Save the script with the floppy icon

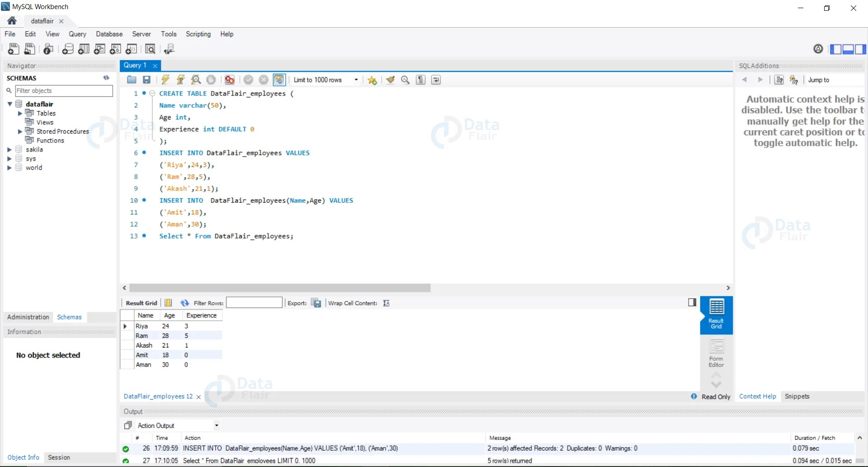click(x=146, y=80)
